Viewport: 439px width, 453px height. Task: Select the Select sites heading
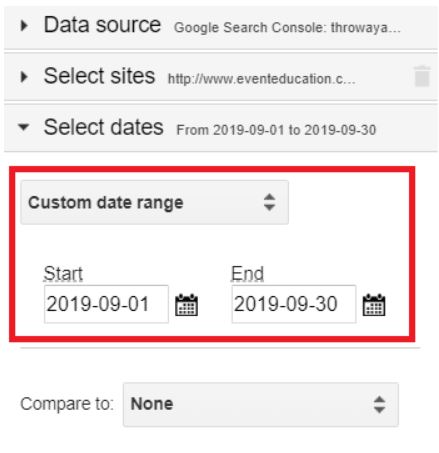[99, 76]
